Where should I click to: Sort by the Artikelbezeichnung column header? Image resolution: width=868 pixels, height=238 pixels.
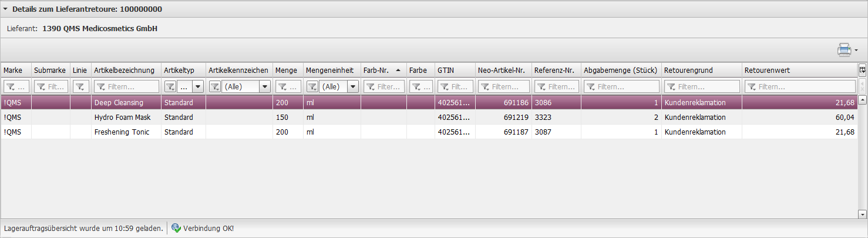[126, 70]
